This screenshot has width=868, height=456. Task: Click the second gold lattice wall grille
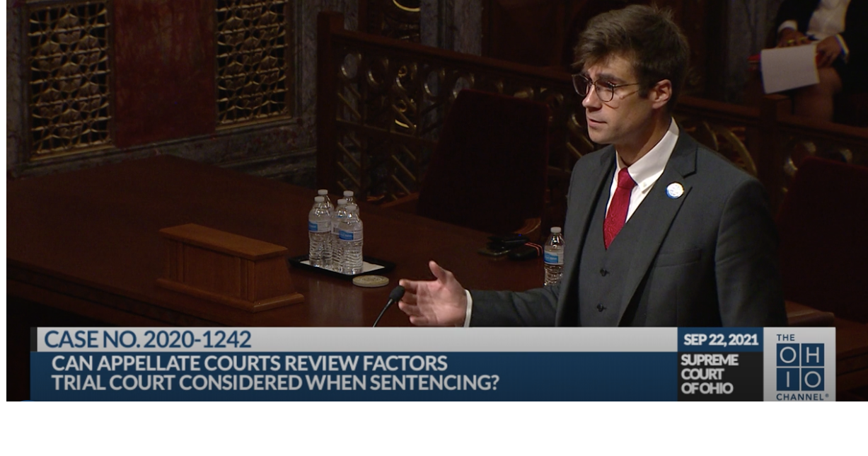coord(253,62)
